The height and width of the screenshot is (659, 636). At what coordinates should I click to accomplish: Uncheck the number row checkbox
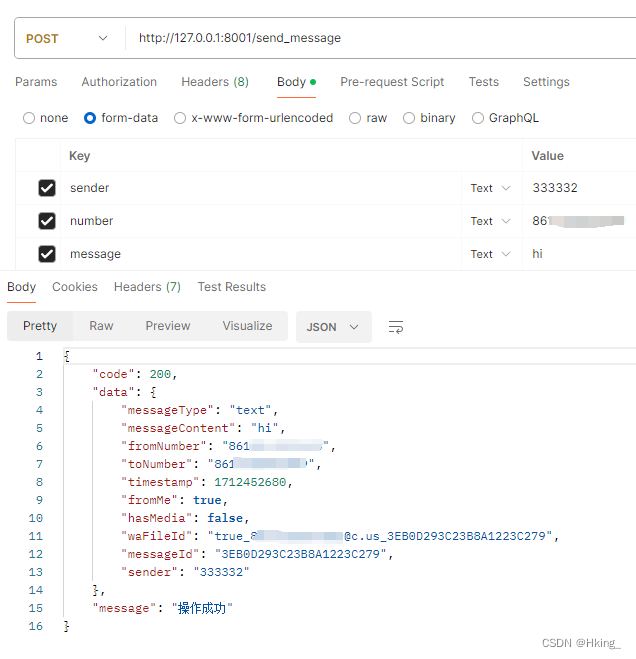point(46,221)
